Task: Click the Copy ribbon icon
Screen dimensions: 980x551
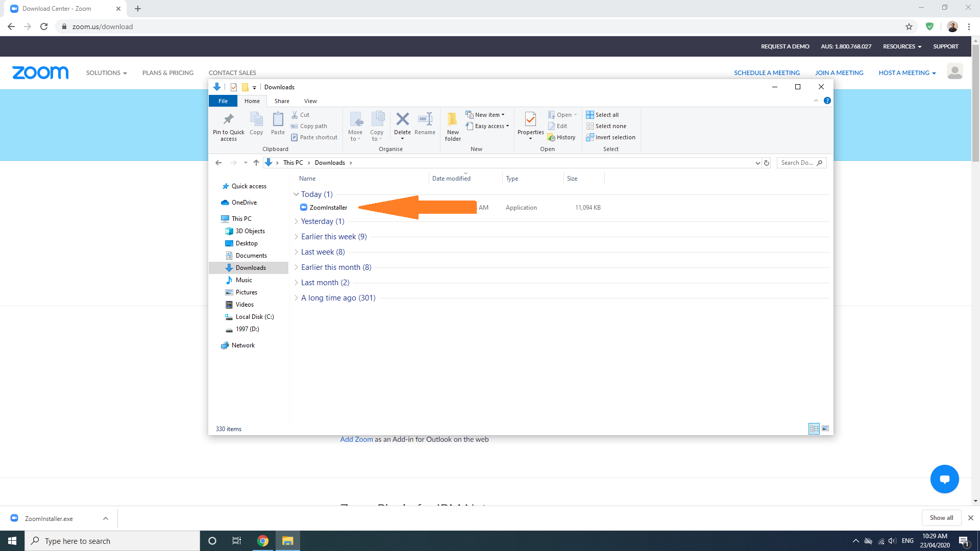Action: [256, 119]
